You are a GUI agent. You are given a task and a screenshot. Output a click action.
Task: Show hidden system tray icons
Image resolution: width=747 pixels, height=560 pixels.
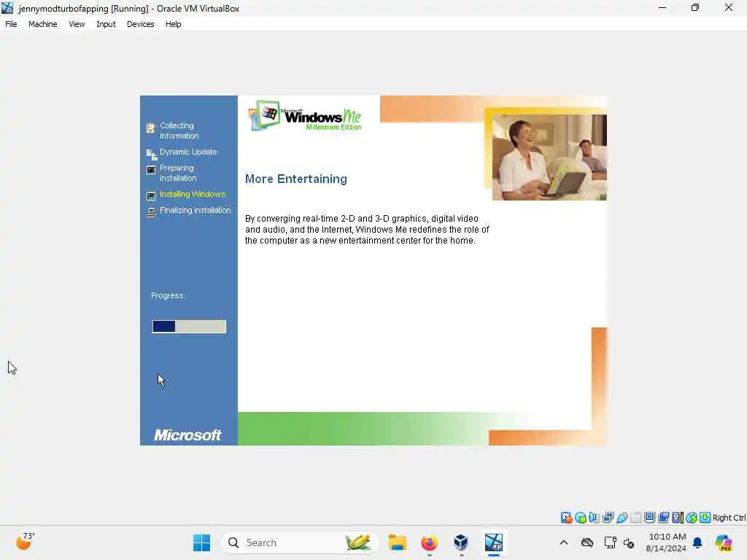564,542
